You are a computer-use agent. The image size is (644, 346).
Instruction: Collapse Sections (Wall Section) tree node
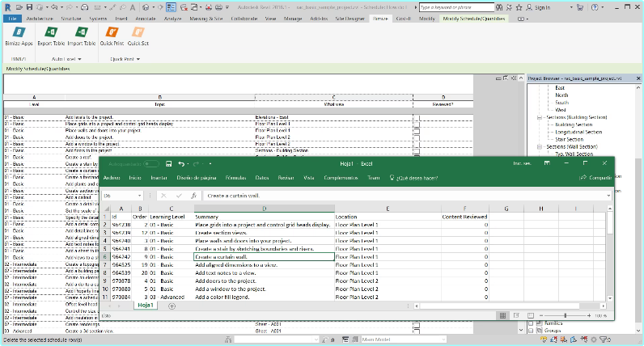tap(540, 147)
